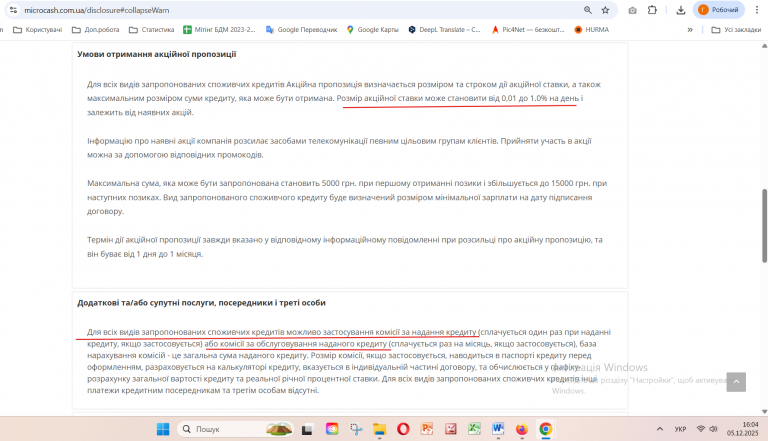Click the taskbar Пошук search box
This screenshot has width=768, height=441.
pyautogui.click(x=235, y=429)
